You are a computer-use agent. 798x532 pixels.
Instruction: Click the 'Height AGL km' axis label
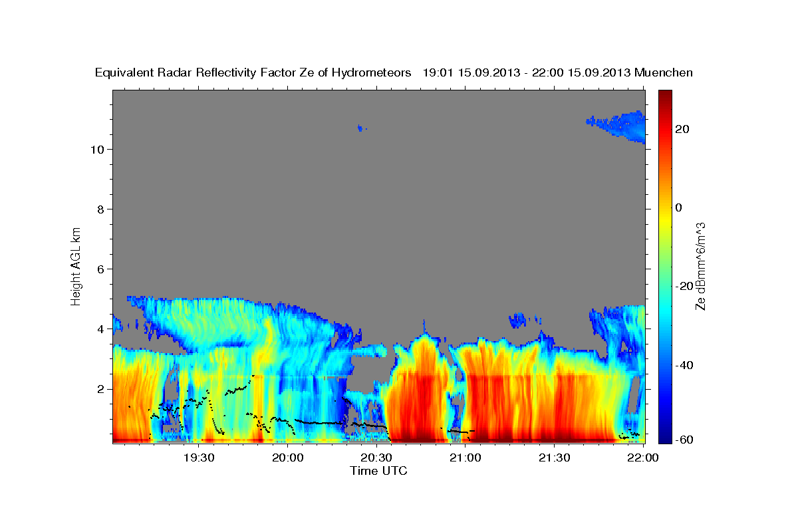(x=76, y=265)
